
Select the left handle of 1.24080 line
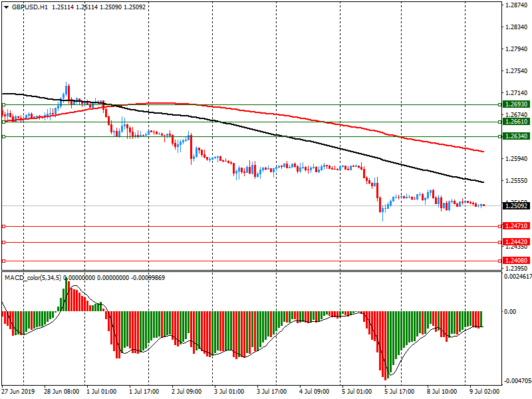pyautogui.click(x=4, y=261)
